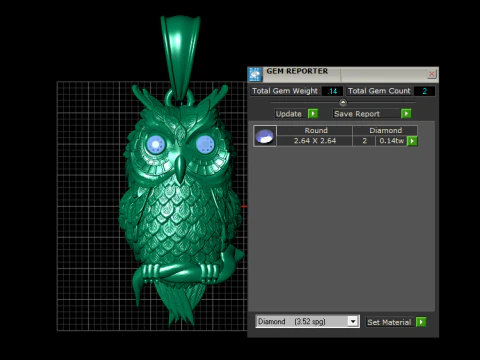Click the green arrow beside 0.14tw
Viewport: 480px width, 360px height.
tap(412, 141)
